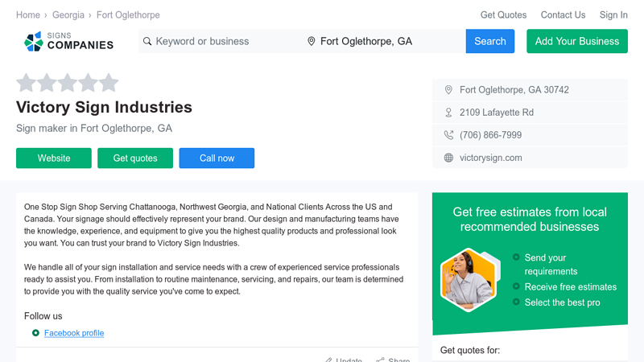Click the green Get quotes button
644x362 pixels.
coord(135,158)
